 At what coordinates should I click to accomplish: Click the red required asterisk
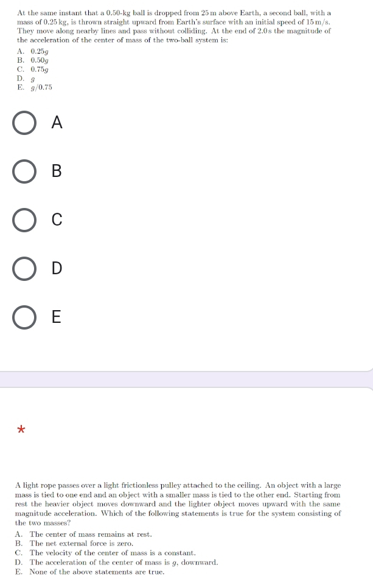point(21,429)
